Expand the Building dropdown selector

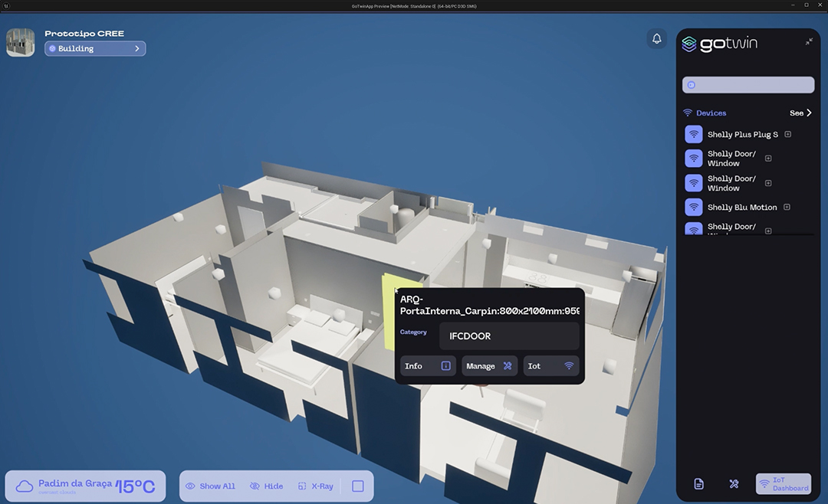tap(95, 48)
